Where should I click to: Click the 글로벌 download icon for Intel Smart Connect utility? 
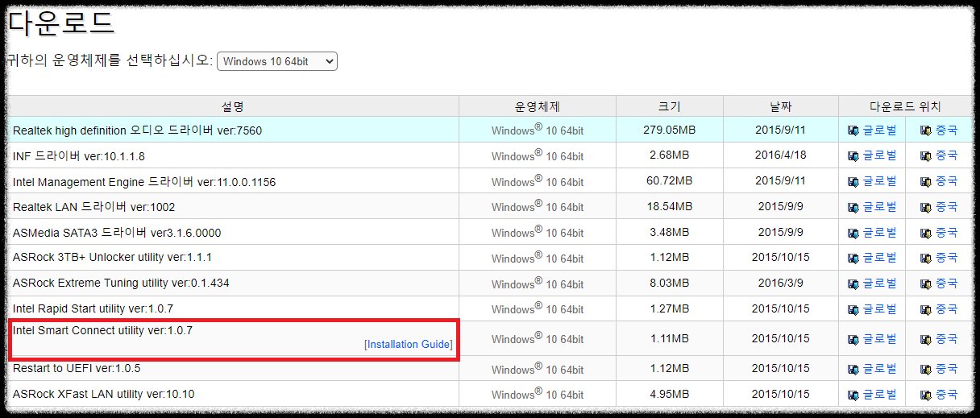click(853, 340)
